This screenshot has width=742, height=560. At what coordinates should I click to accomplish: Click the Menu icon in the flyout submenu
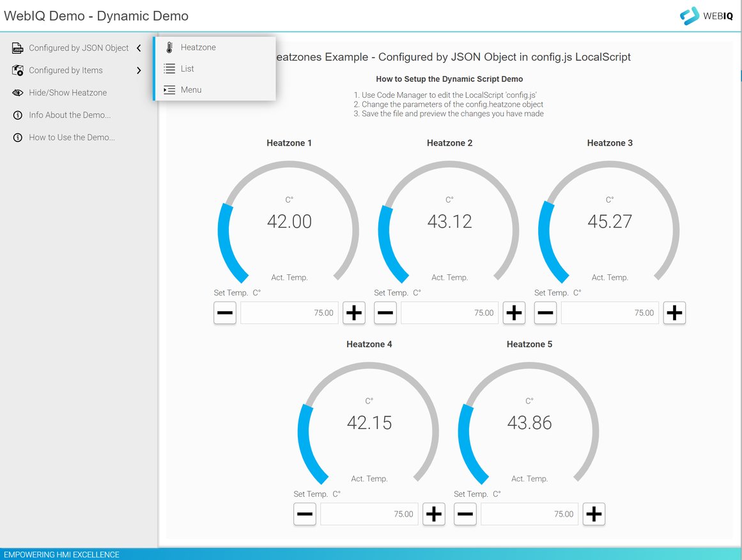point(168,89)
